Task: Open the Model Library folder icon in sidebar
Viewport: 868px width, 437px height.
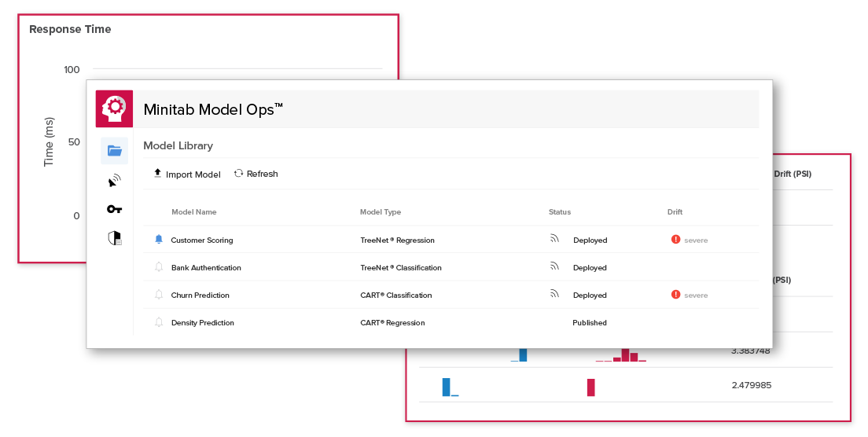Action: (115, 151)
